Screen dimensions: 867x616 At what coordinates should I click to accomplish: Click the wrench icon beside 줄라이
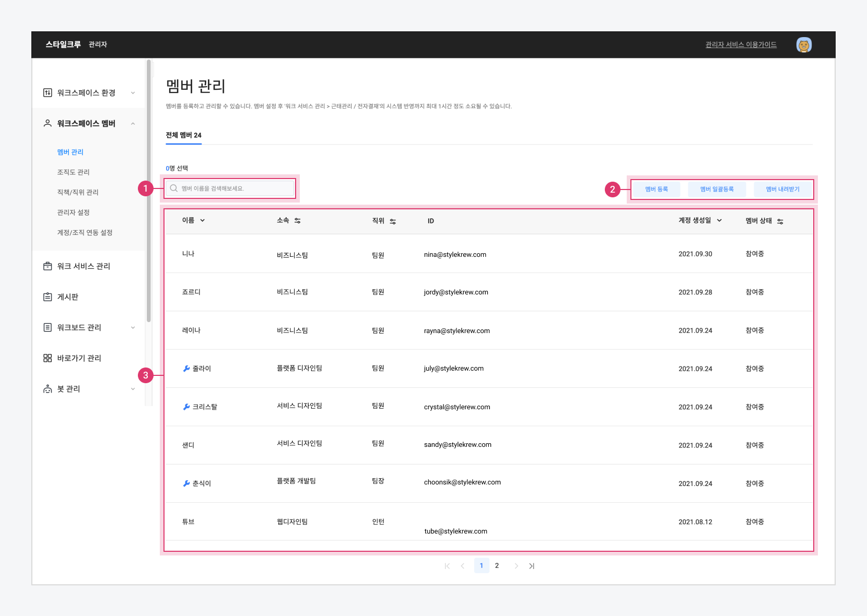pyautogui.click(x=186, y=369)
